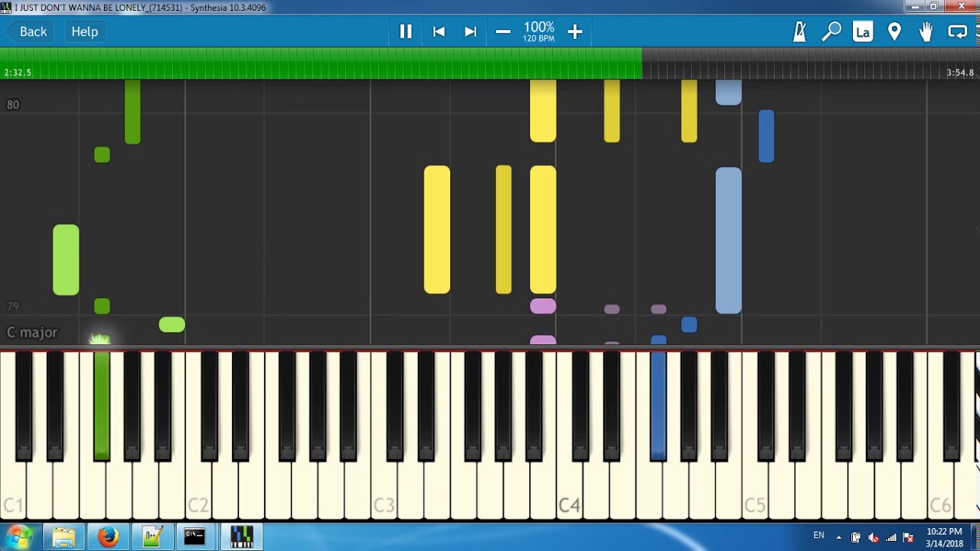980x551 pixels.
Task: Show hidden system tray icons
Action: 838,537
